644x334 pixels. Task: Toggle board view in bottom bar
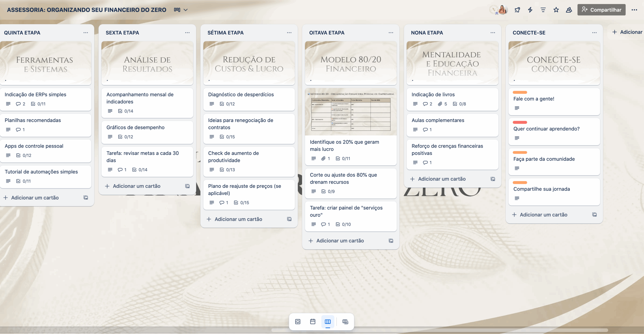328,321
